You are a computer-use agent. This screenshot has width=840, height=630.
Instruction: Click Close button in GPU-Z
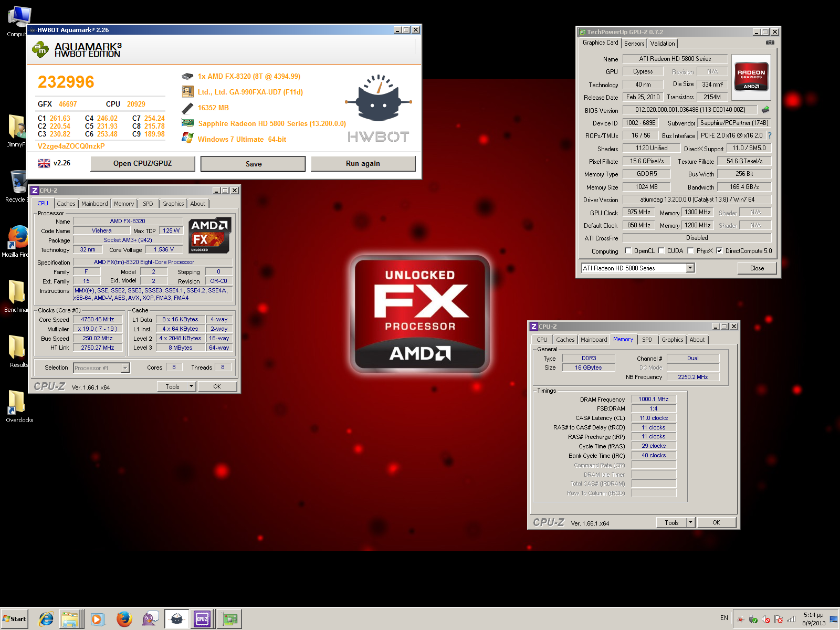pos(757,268)
